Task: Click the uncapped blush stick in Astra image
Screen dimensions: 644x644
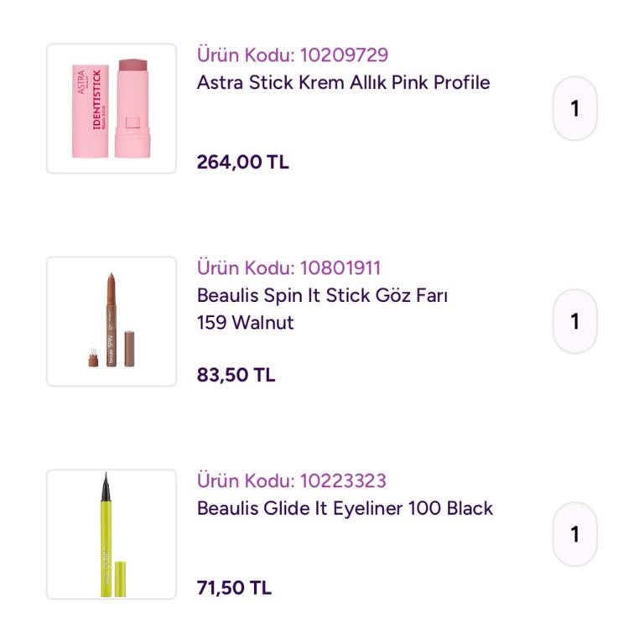Action: (132, 107)
